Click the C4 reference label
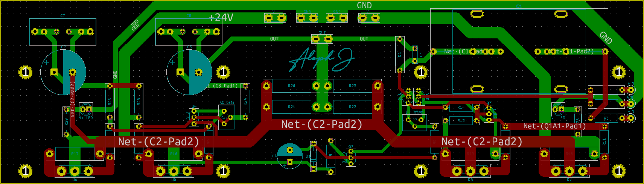Screen dimensions: 644x184 (274, 156)
